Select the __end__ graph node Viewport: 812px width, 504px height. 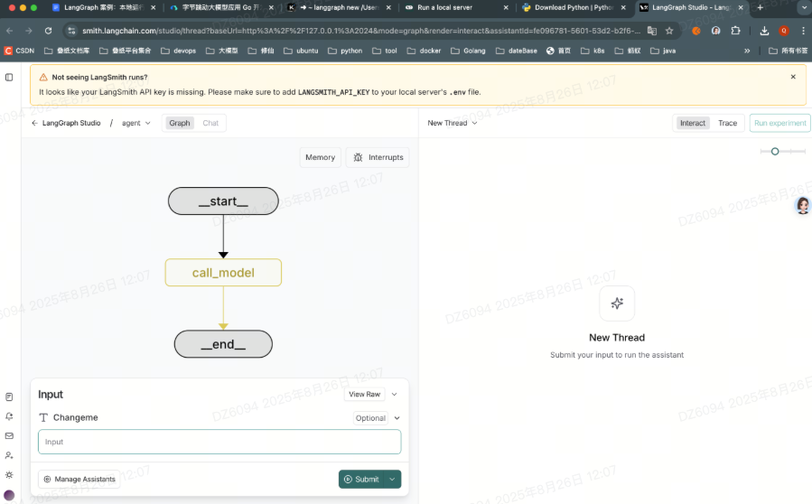click(x=223, y=344)
